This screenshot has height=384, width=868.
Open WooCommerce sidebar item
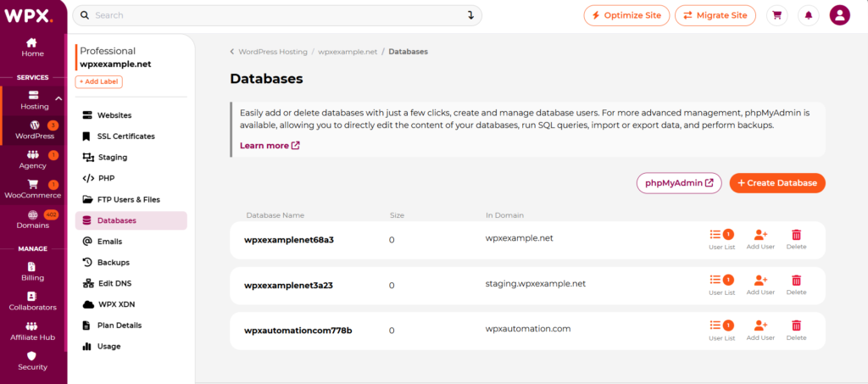click(x=32, y=190)
